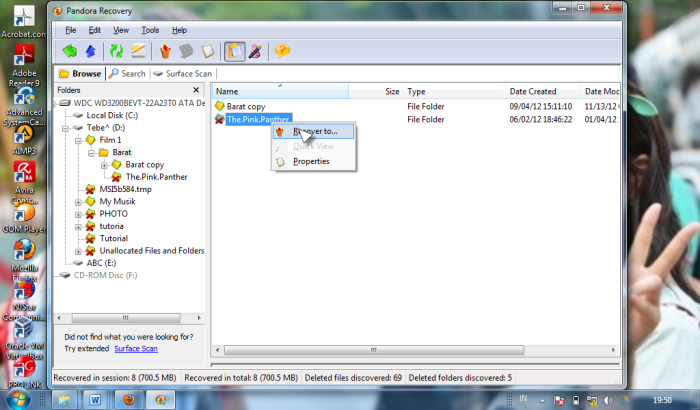
Task: Sort by the Size column header
Action: (x=376, y=91)
